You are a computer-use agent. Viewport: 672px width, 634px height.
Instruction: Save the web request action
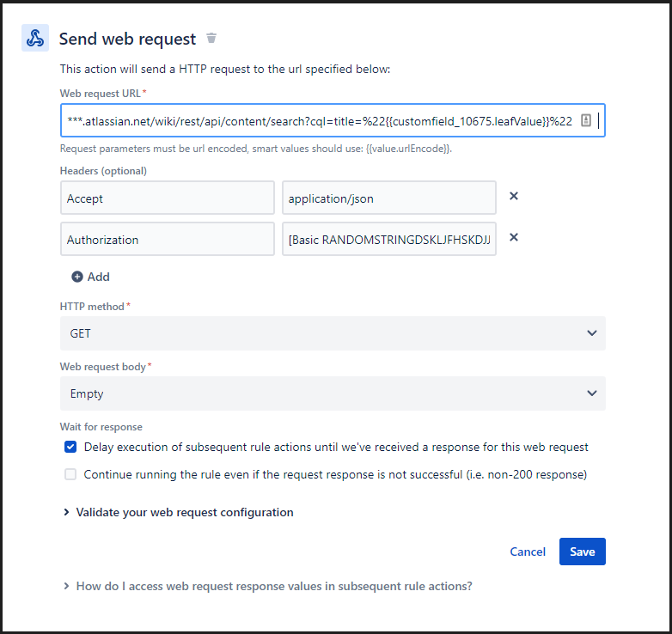[x=582, y=552]
